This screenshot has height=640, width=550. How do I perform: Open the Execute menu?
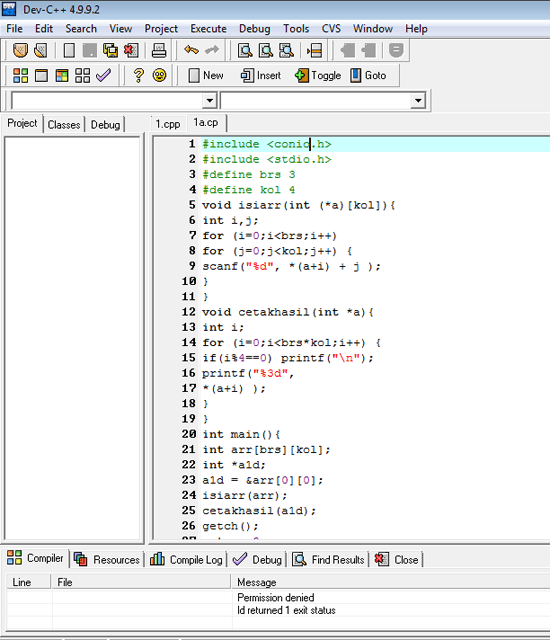click(208, 29)
